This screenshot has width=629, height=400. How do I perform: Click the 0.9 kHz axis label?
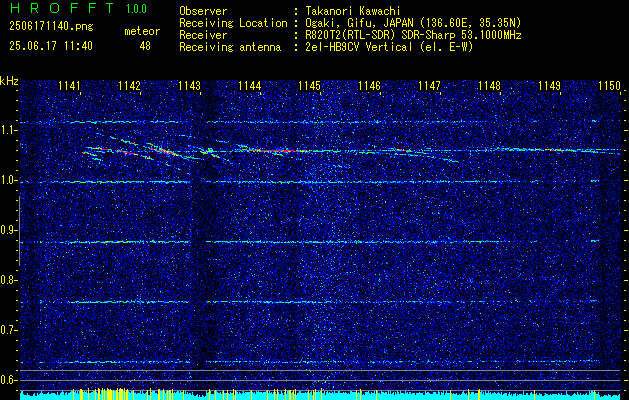click(x=8, y=230)
